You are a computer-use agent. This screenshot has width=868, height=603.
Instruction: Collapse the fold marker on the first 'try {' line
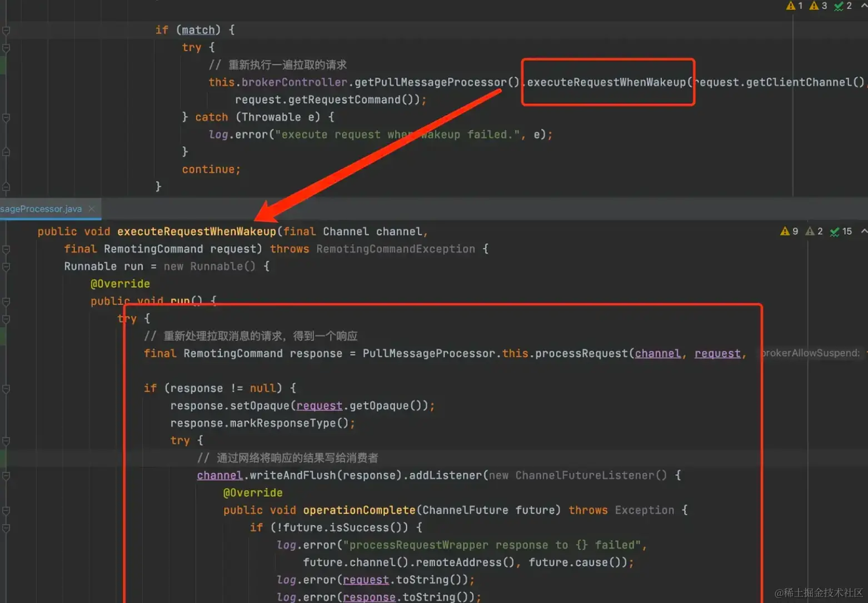[x=6, y=48]
